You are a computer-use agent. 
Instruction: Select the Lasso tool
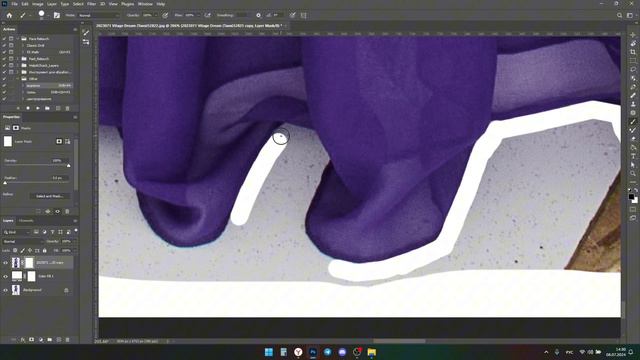click(633, 69)
